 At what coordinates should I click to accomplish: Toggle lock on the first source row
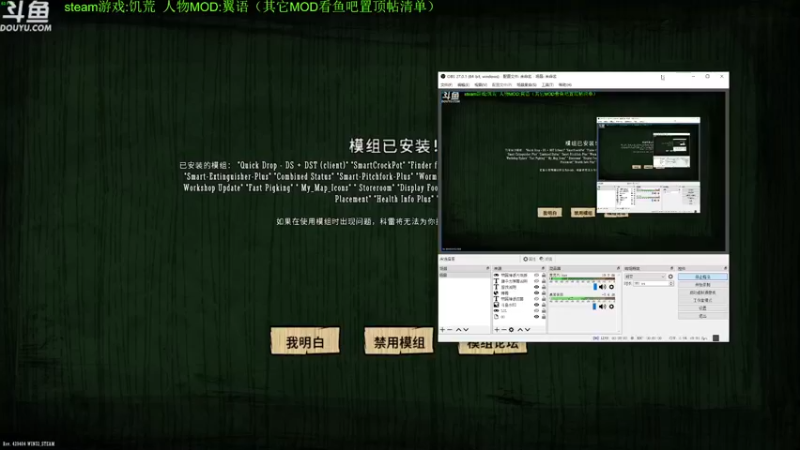pyautogui.click(x=543, y=275)
